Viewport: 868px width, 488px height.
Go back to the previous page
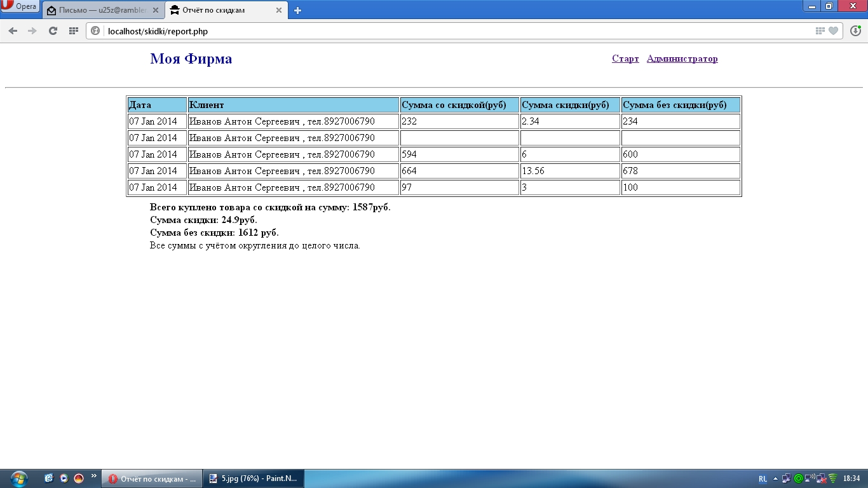coord(13,30)
